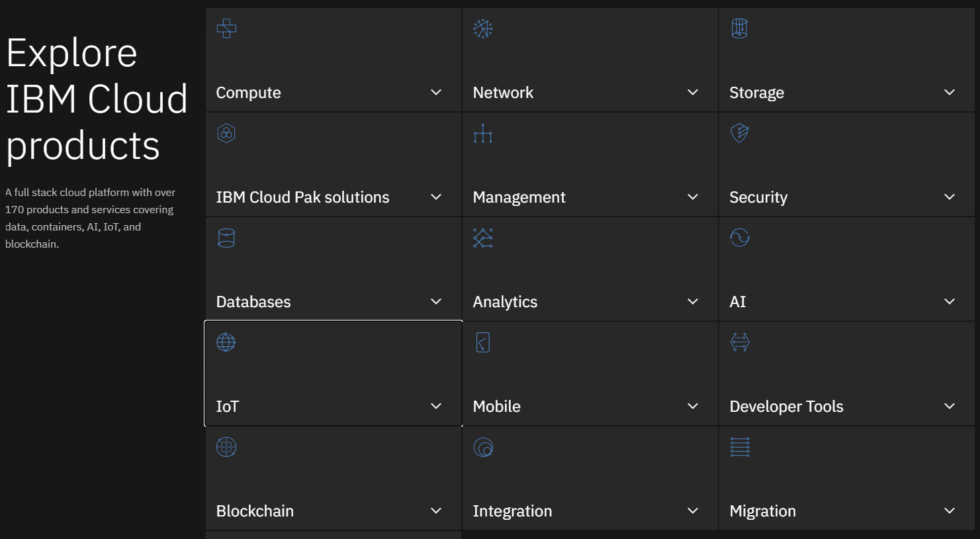Click the IBM Cloud Pak solutions hexagon icon
Viewport: 980px width, 539px height.
click(226, 133)
